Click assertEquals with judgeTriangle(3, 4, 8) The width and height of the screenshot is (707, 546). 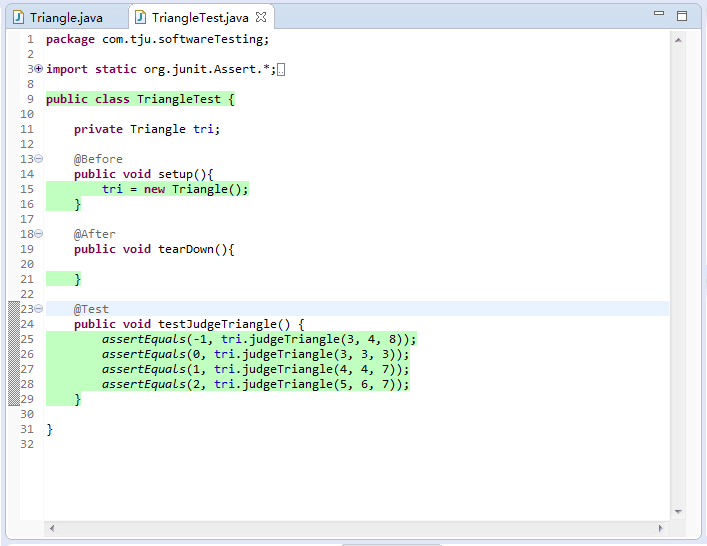[x=259, y=339]
